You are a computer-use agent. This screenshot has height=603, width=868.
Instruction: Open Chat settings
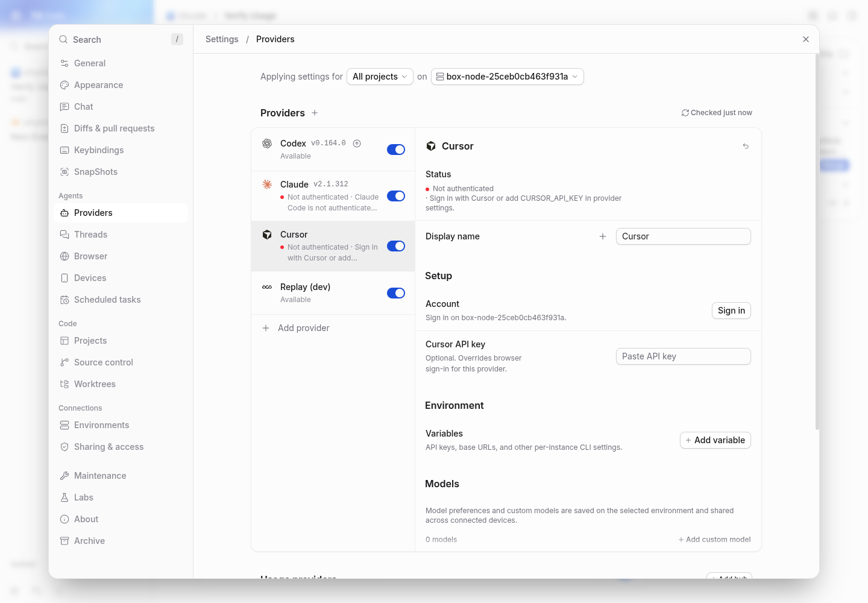pyautogui.click(x=121, y=107)
